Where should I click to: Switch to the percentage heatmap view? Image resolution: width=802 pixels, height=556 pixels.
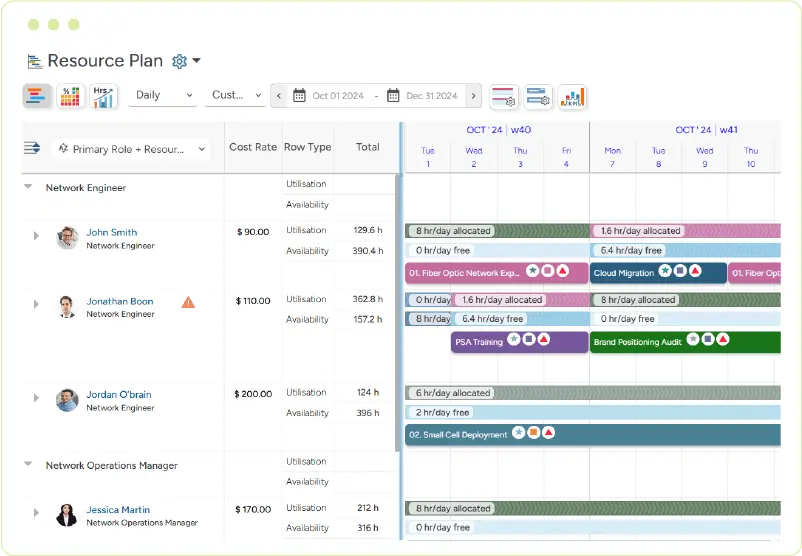pos(70,96)
